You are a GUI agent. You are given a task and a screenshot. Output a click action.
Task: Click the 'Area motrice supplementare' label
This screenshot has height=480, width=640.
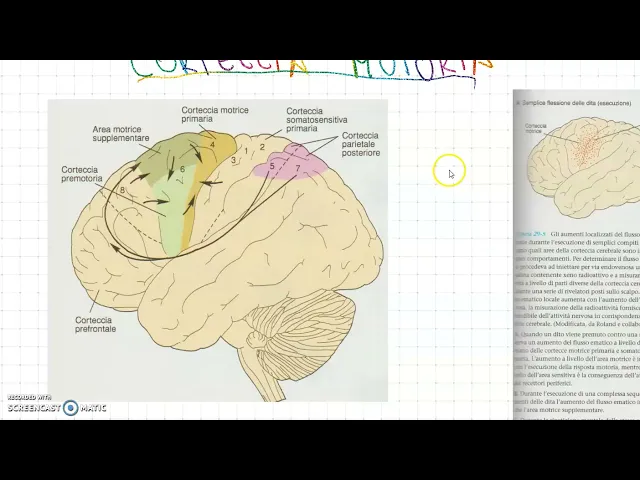[121, 134]
